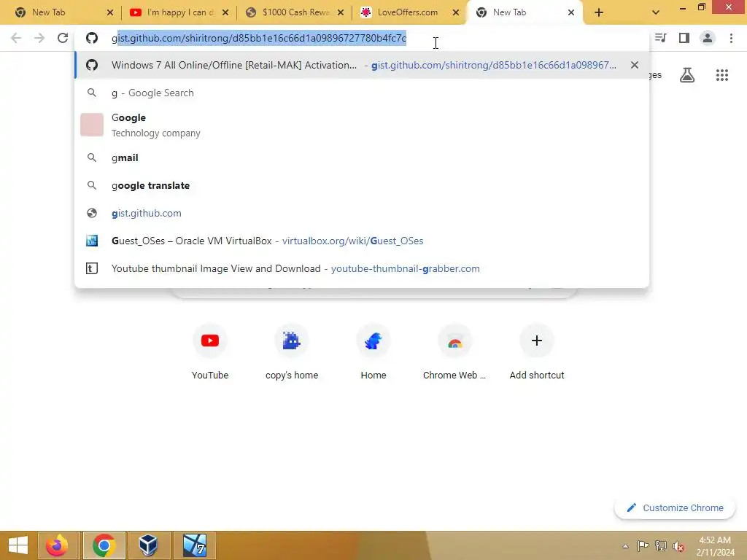Click the Add shortcut tile
747x560 pixels.
[537, 352]
